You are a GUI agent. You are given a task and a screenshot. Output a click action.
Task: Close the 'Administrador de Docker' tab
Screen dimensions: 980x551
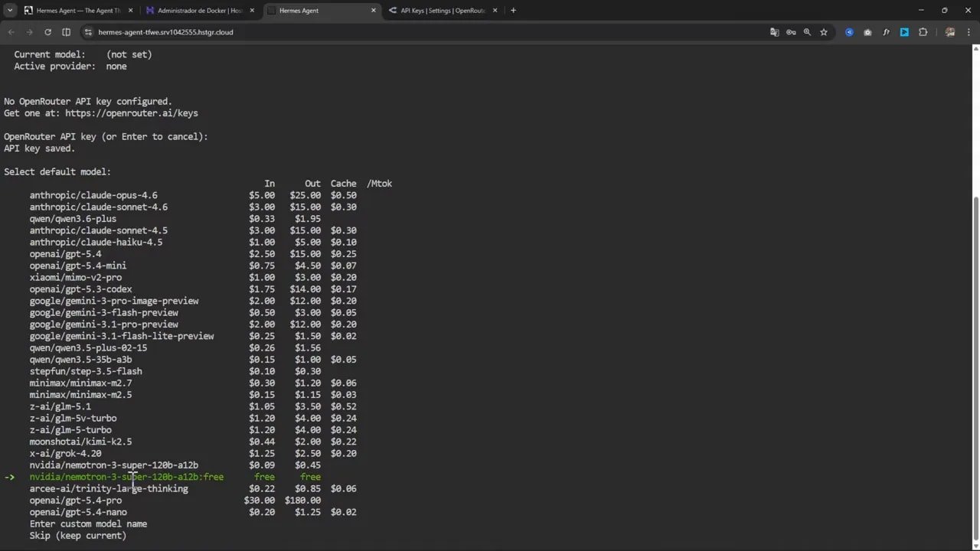252,11
